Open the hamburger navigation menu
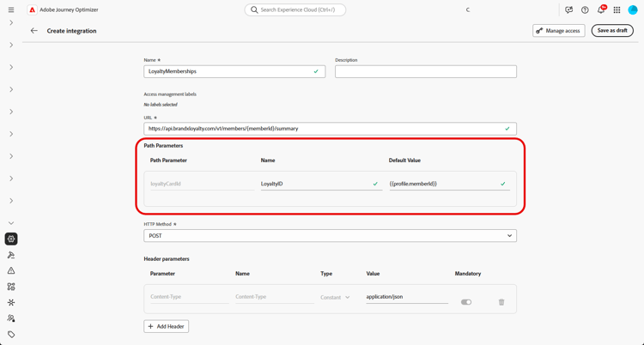644x345 pixels. 11,10
